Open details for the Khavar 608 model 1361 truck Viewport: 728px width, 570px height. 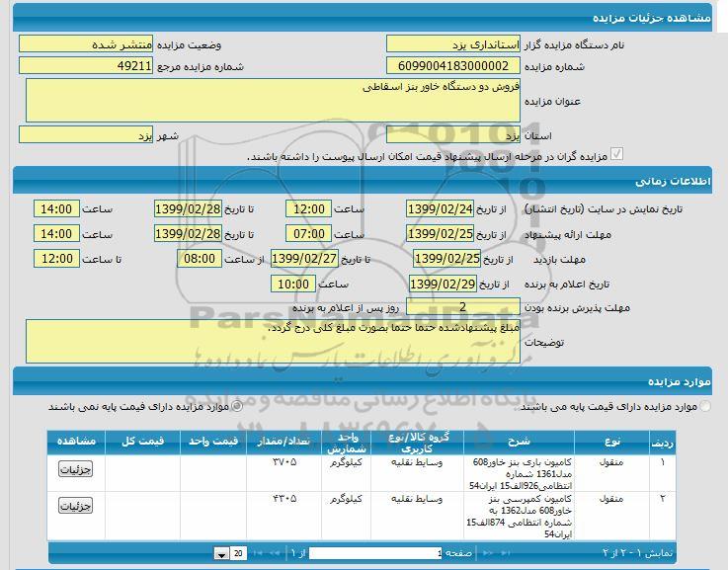(76, 469)
